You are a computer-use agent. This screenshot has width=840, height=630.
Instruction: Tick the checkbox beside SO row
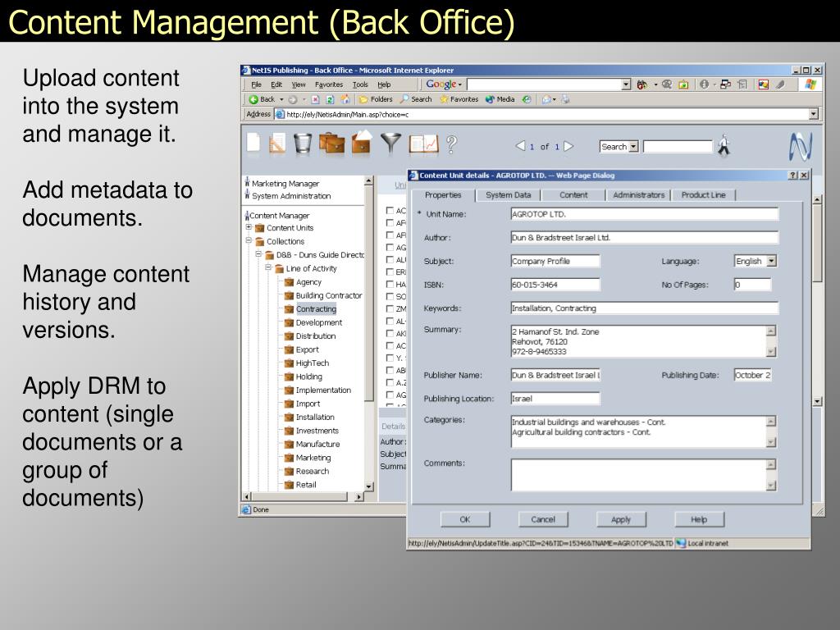[390, 296]
